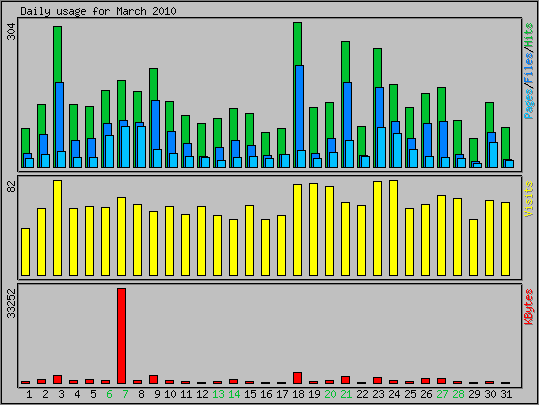Click the yellow visits bar for day 19

pos(313,229)
